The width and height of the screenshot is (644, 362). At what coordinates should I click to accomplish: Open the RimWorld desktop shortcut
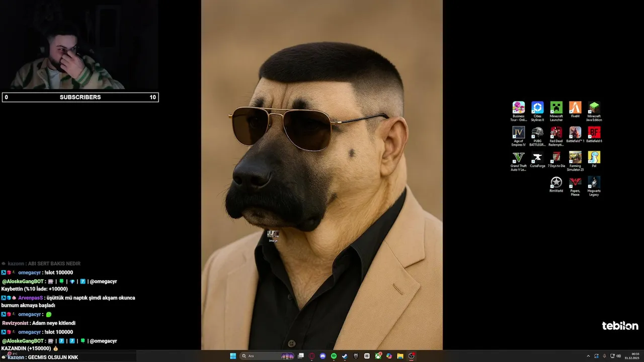(556, 185)
